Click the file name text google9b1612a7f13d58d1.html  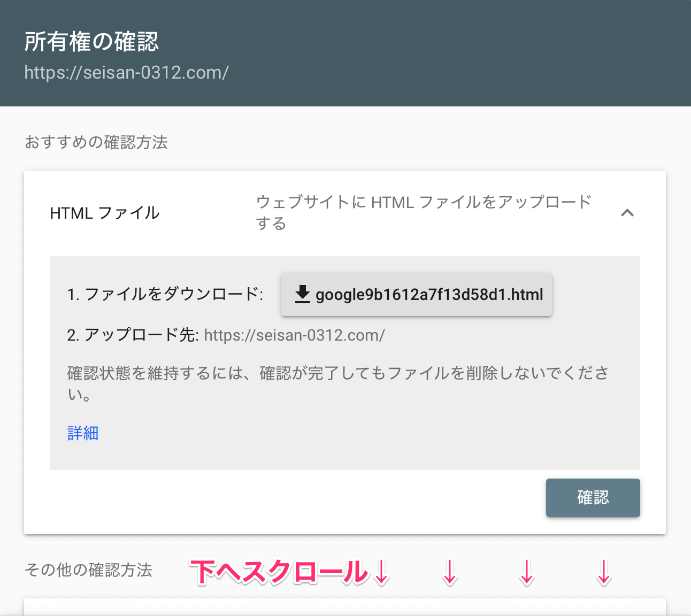point(429,295)
